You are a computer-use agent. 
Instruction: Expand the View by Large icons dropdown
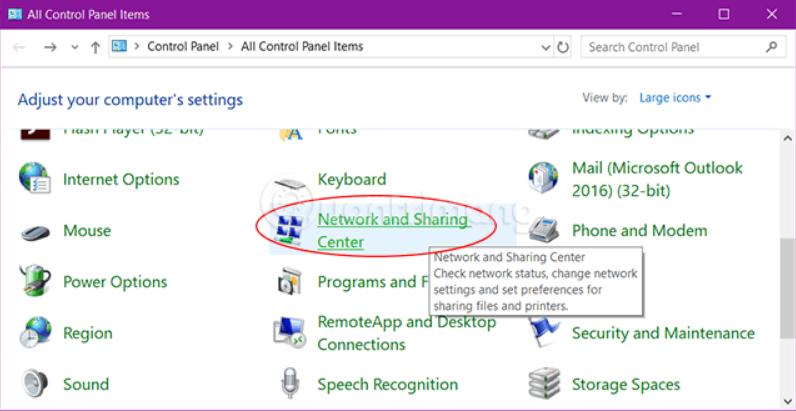(676, 98)
